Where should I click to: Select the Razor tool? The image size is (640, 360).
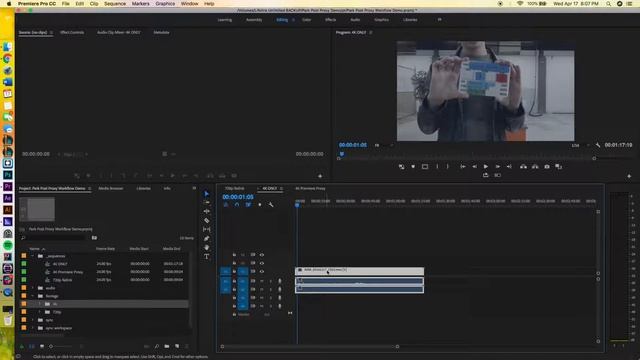[207, 220]
